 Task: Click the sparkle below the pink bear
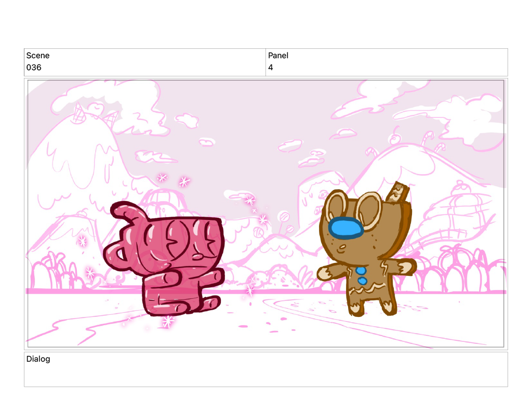pyautogui.click(x=167, y=321)
